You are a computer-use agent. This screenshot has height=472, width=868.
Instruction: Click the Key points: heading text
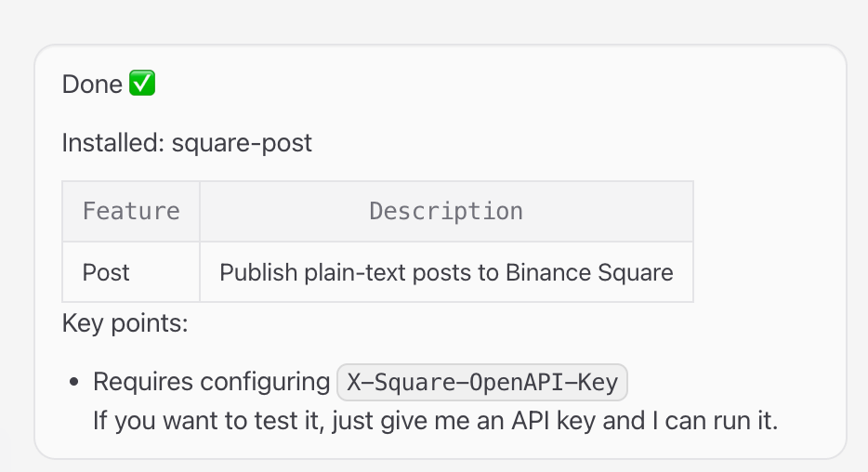pyautogui.click(x=125, y=323)
